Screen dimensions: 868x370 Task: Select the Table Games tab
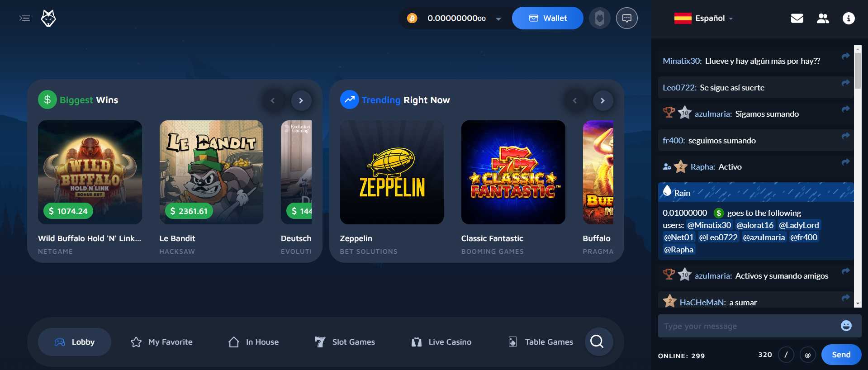click(541, 342)
